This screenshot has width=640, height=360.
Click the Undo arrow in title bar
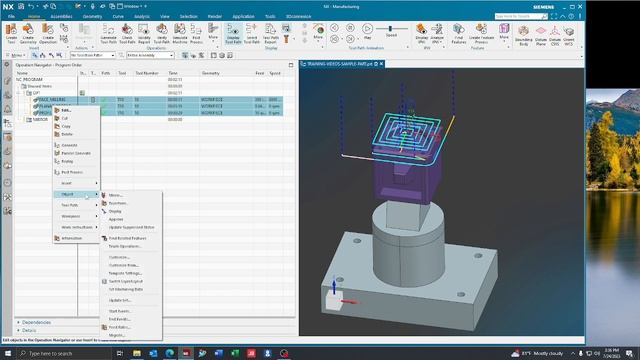click(x=31, y=7)
